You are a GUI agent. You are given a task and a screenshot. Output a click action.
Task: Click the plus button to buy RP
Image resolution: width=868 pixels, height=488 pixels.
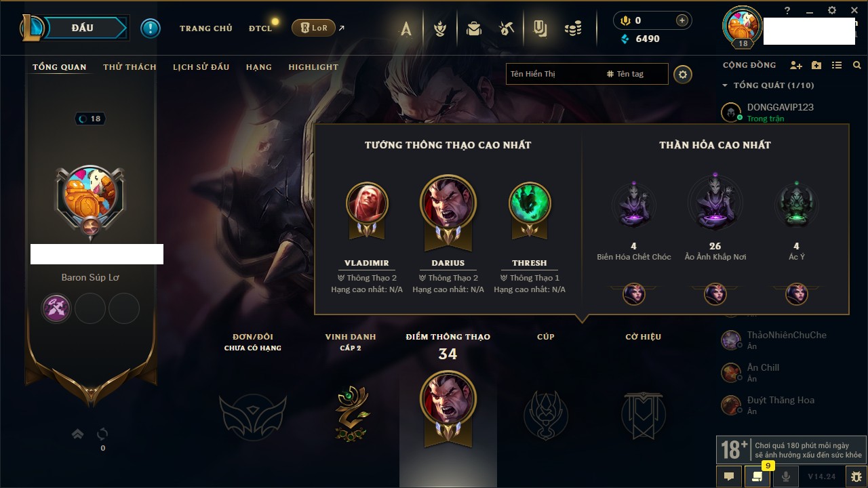tap(682, 20)
